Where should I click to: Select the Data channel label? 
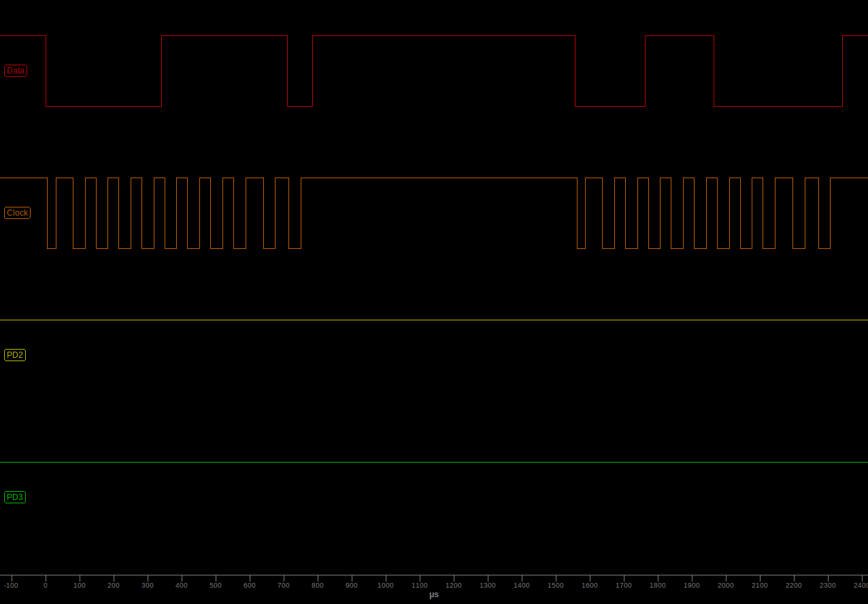16,71
